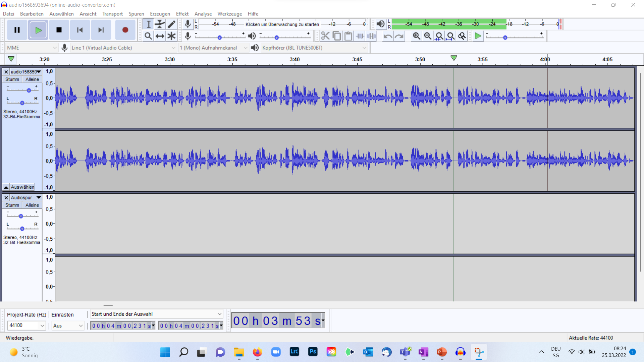The width and height of the screenshot is (644, 362).
Task: Open Firefox from the Windows taskbar
Action: tap(257, 352)
